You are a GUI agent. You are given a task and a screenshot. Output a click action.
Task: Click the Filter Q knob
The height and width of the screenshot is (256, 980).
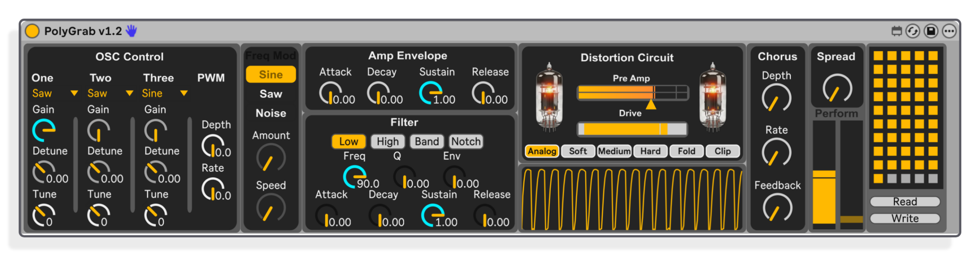click(405, 177)
